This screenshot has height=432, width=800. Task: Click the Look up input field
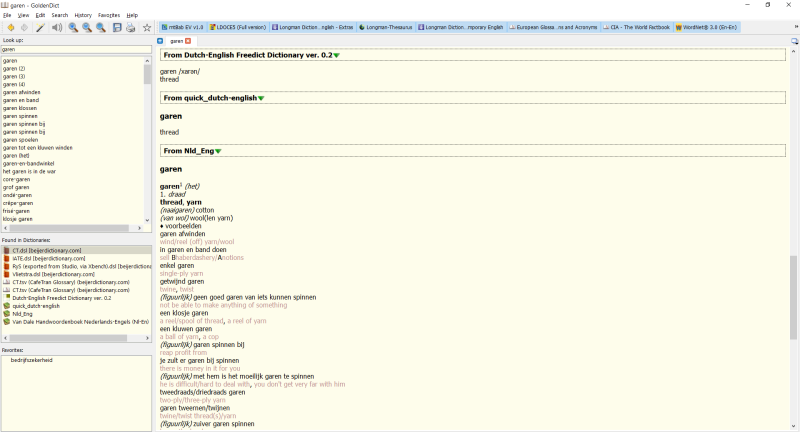[x=76, y=49]
